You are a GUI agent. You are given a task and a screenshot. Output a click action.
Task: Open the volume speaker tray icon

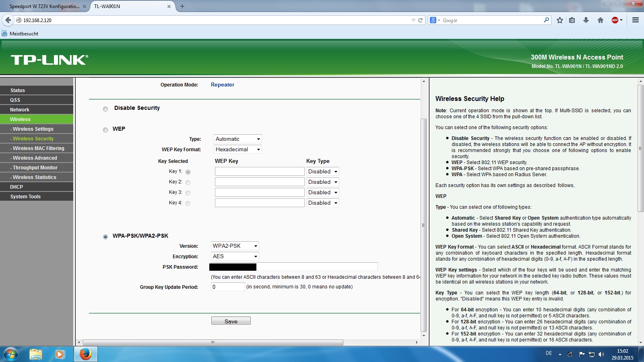point(601,354)
